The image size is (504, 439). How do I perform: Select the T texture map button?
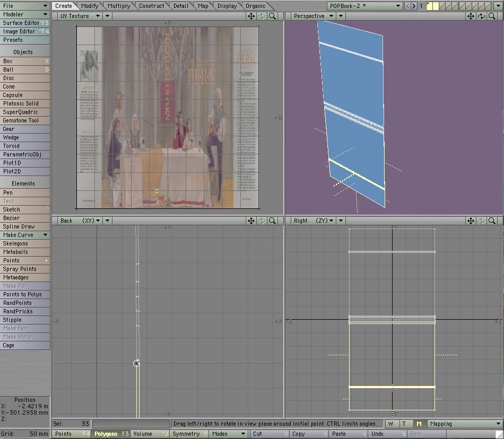[x=404, y=424]
